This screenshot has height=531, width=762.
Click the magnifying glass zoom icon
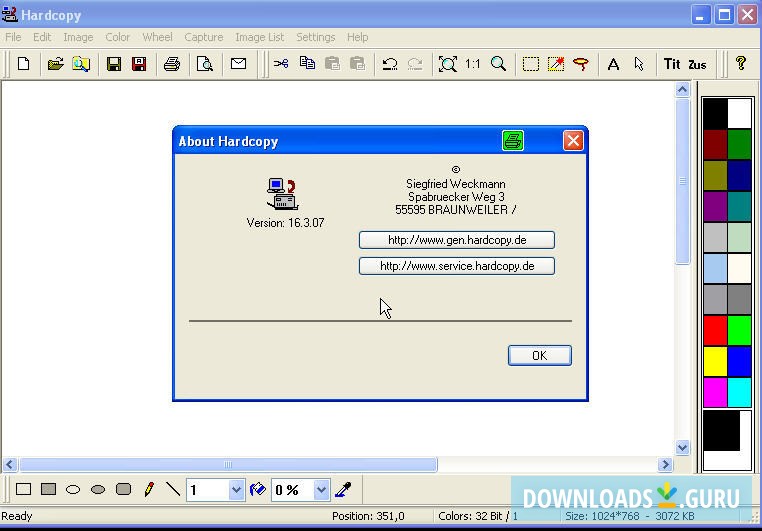pyautogui.click(x=498, y=64)
